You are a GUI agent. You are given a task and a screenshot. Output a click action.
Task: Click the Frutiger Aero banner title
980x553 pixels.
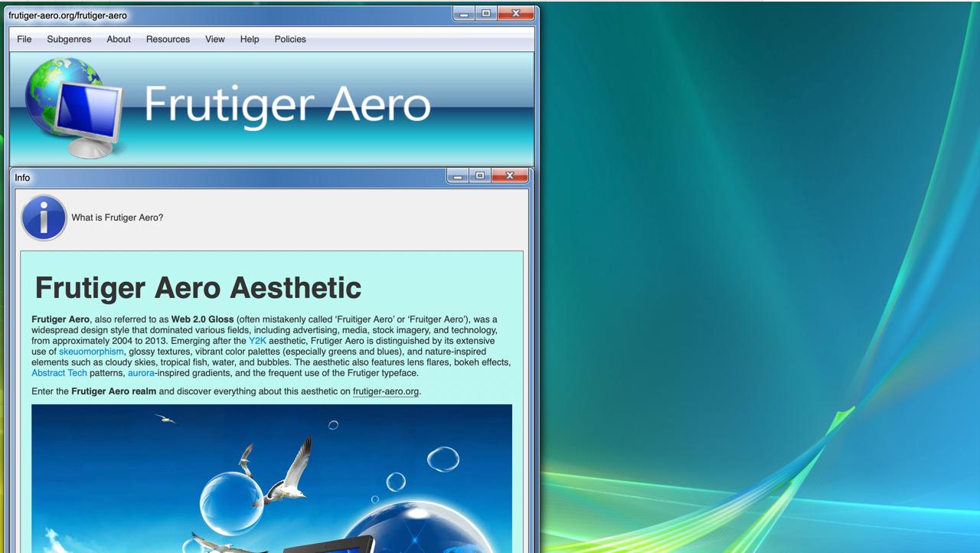click(287, 105)
